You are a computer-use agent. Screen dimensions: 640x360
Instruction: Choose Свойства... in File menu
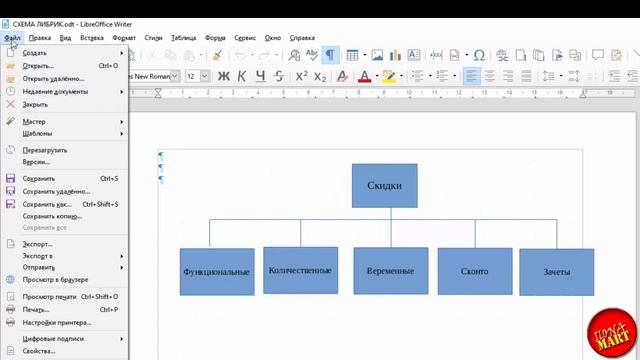pos(64,351)
